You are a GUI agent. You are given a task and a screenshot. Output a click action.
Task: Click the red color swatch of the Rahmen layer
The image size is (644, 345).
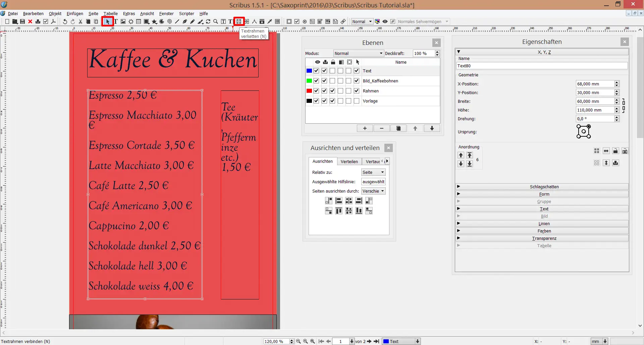[x=309, y=91]
